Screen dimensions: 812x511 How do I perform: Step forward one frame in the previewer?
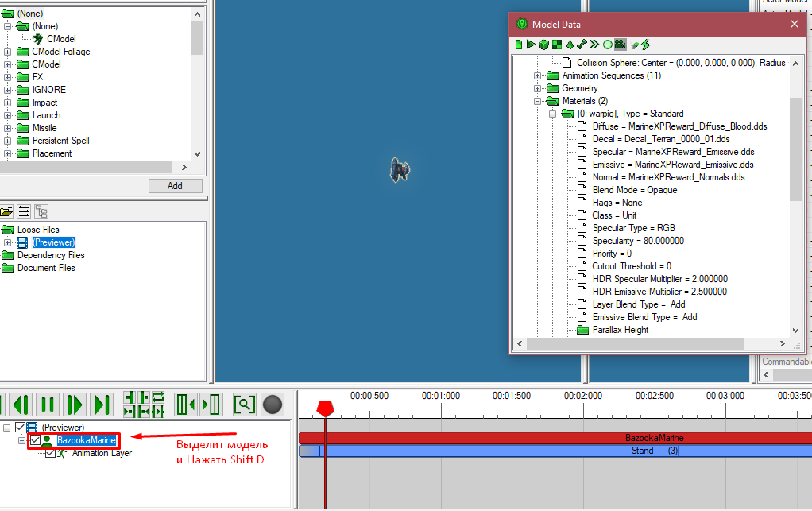click(75, 405)
